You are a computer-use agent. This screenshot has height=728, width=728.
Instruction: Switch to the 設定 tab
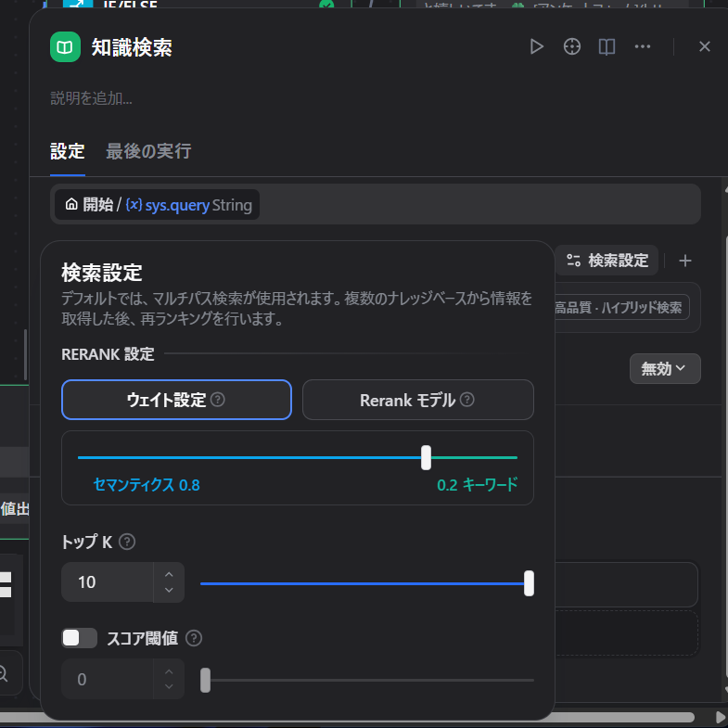pyautogui.click(x=68, y=151)
